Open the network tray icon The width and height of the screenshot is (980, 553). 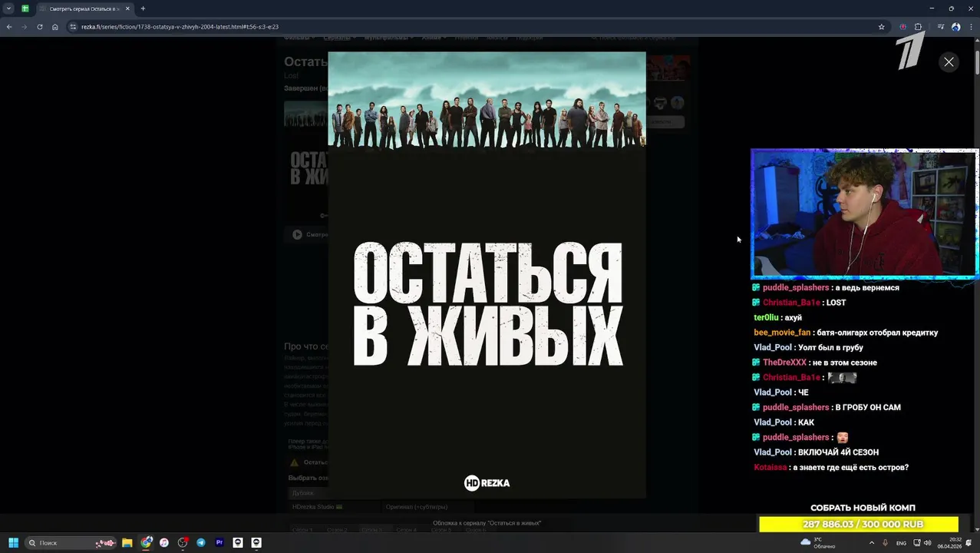coord(917,543)
